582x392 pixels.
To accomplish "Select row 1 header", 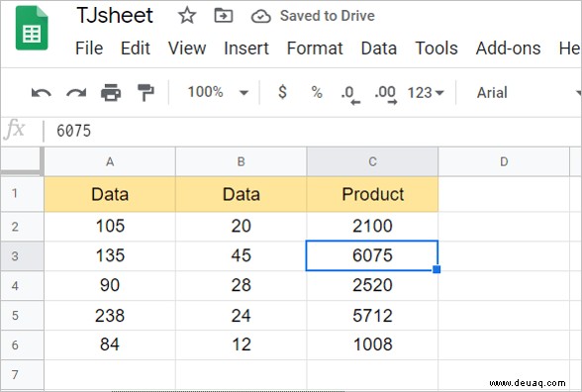I will pyautogui.click(x=22, y=194).
